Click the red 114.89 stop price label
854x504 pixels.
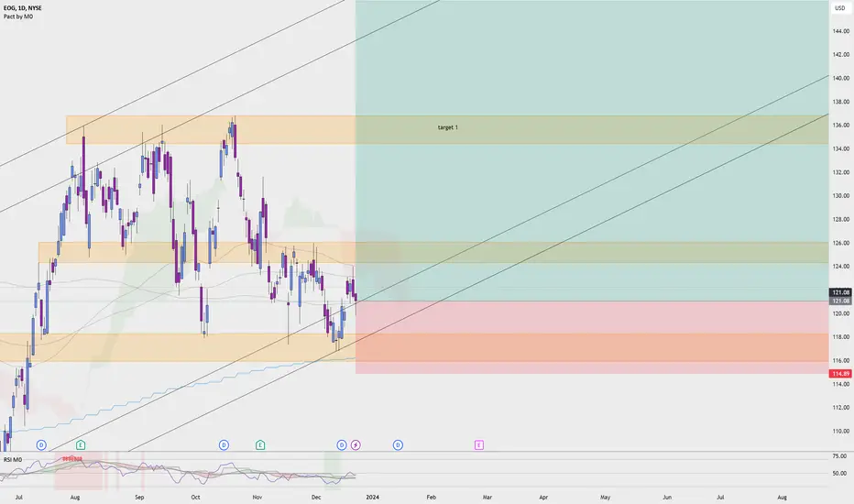pos(840,374)
